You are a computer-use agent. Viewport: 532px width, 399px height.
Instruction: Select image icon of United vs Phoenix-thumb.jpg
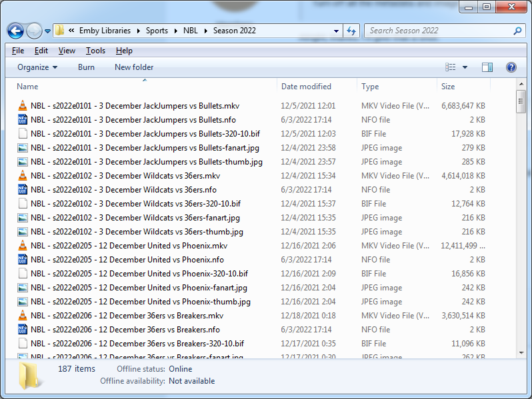point(23,302)
